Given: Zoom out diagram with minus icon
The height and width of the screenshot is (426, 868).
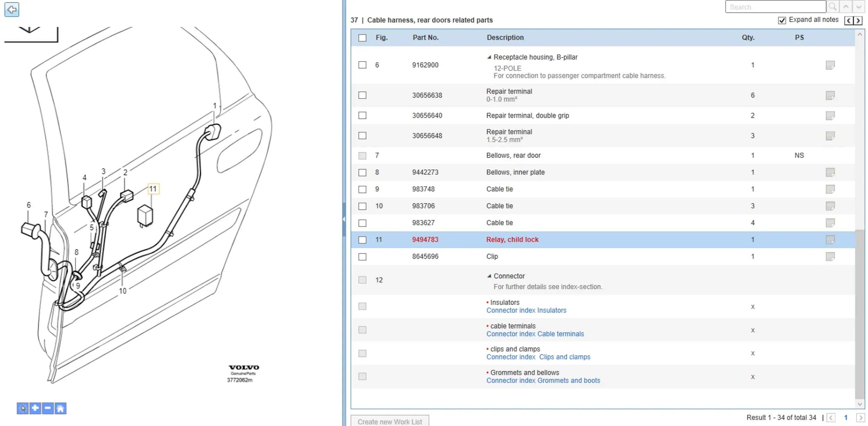Looking at the screenshot, I should tap(48, 408).
